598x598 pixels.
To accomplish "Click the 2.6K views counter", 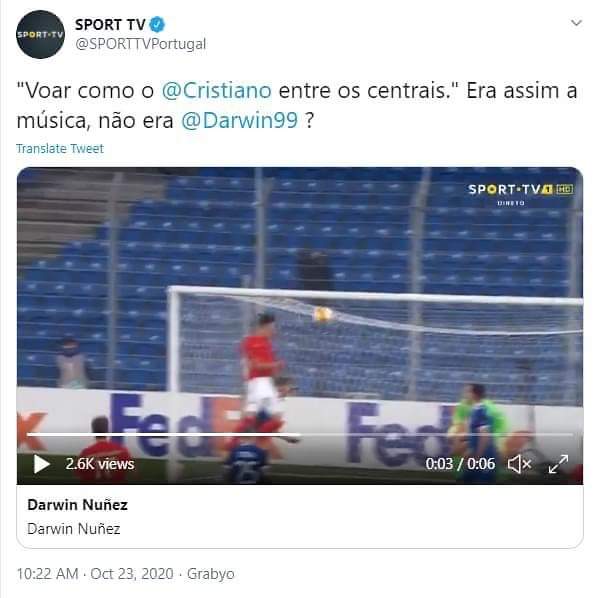I will pyautogui.click(x=100, y=464).
